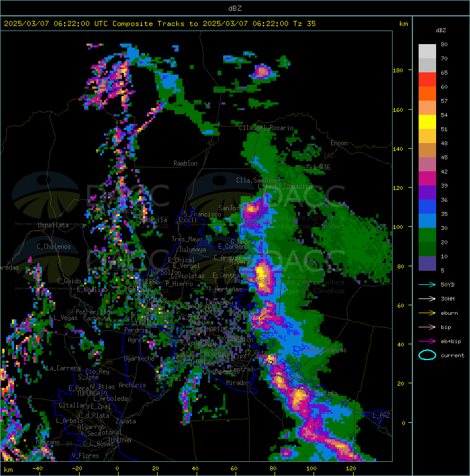Screen dimensions: 470x476
Task: Click the 'dBZ' title at the top
Action: coord(235,8)
